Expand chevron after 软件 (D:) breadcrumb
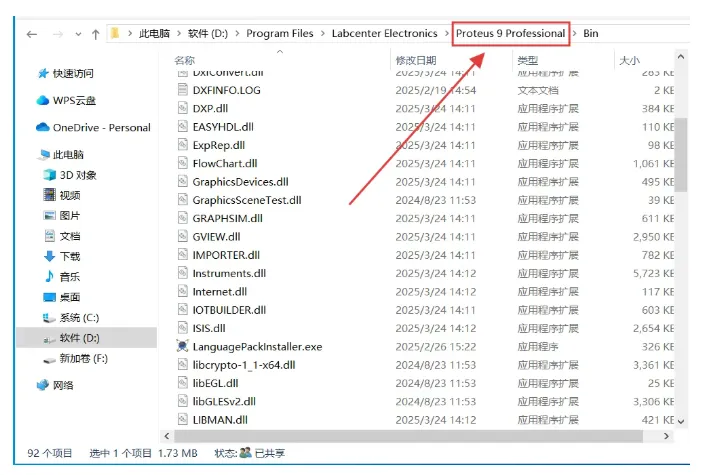 (237, 34)
